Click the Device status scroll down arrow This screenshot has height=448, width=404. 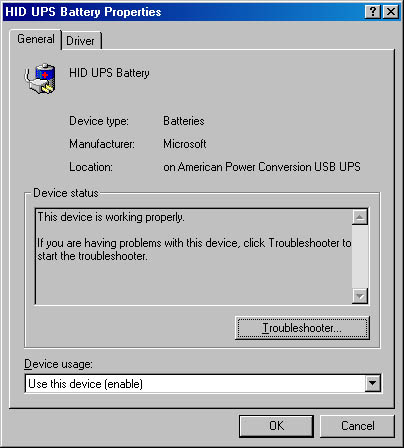(x=360, y=296)
